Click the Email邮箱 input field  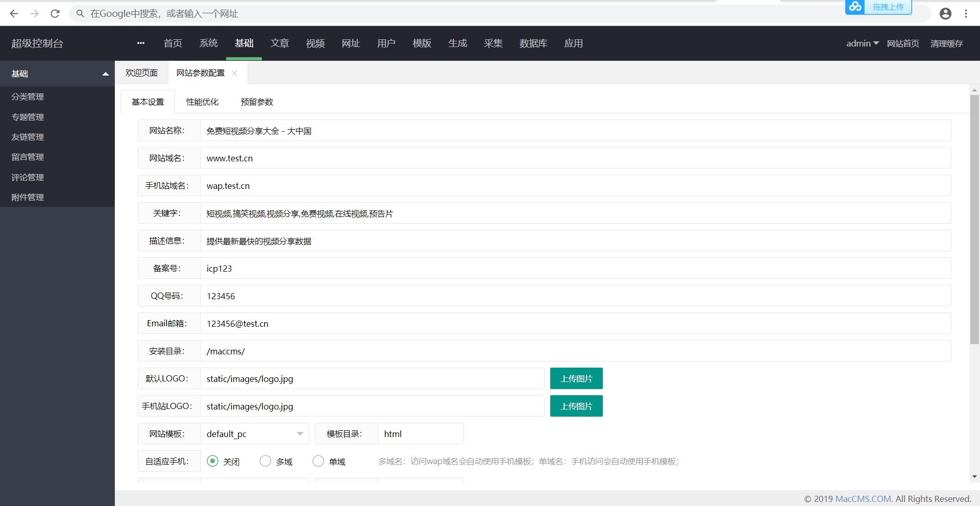[576, 323]
